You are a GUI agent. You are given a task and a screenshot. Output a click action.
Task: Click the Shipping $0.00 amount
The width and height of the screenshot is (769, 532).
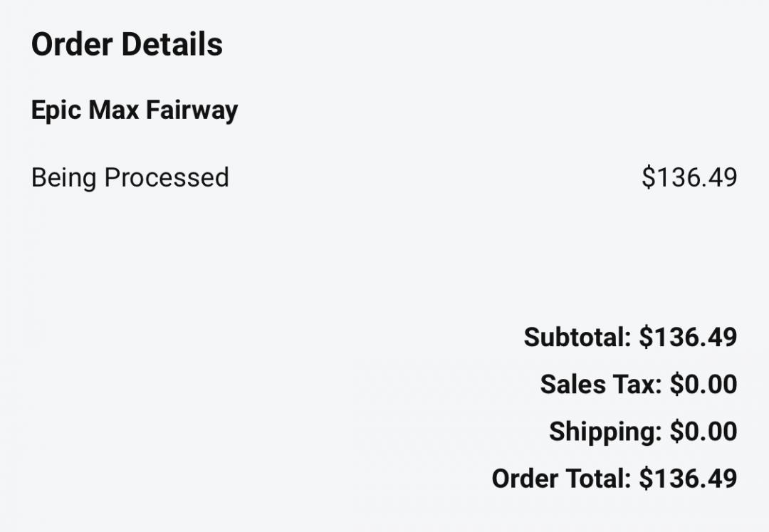tap(703, 432)
